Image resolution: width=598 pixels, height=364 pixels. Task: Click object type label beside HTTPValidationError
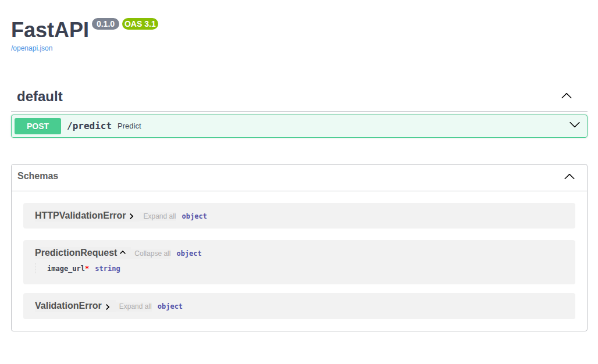point(194,216)
